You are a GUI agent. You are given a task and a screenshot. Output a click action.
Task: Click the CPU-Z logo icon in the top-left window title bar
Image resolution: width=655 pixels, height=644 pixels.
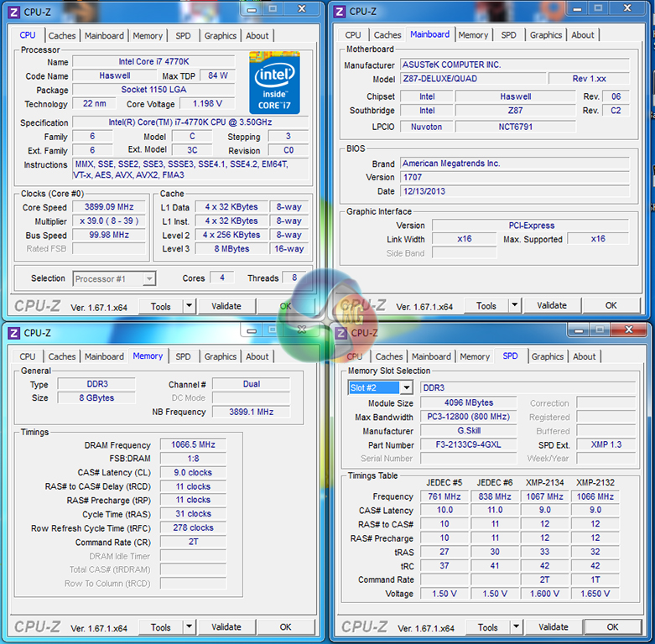click(x=13, y=12)
